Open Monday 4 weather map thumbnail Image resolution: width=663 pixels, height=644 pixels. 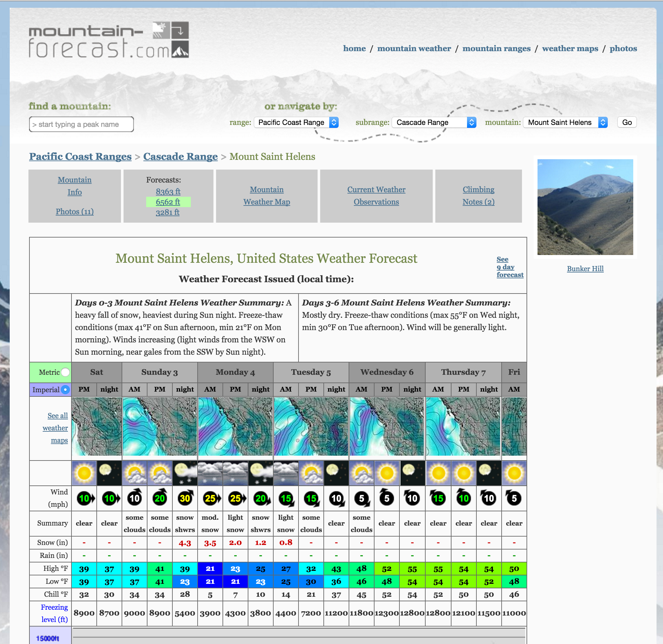click(x=235, y=427)
